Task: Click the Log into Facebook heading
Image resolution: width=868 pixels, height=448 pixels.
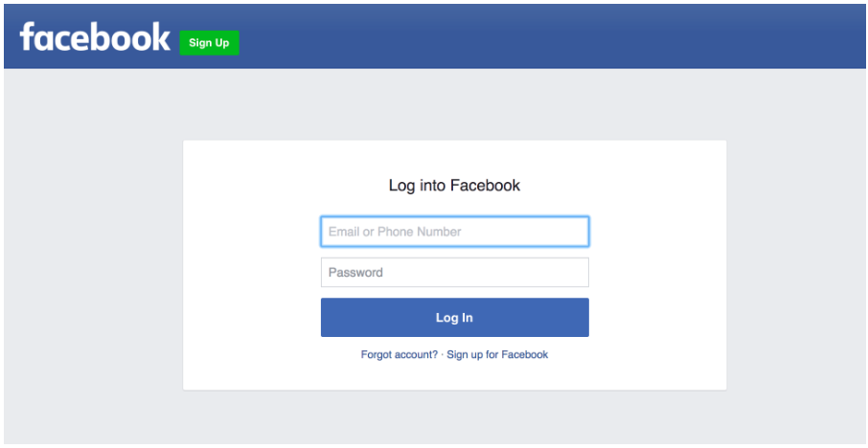Action: tap(454, 186)
